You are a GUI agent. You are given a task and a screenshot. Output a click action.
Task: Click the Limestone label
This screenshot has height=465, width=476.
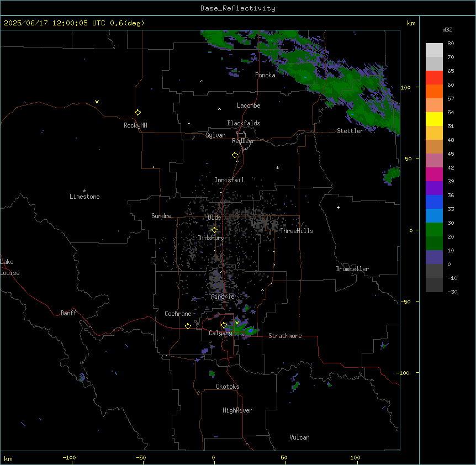pyautogui.click(x=84, y=197)
